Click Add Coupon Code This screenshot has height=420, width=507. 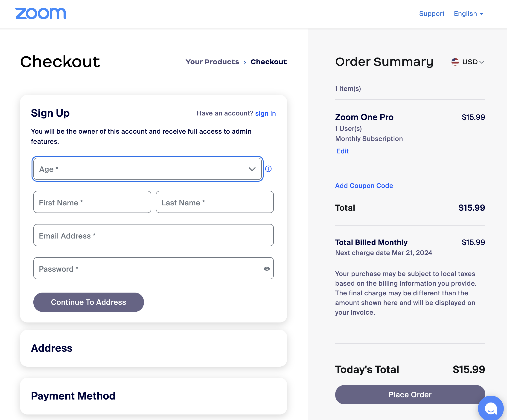[x=364, y=186]
